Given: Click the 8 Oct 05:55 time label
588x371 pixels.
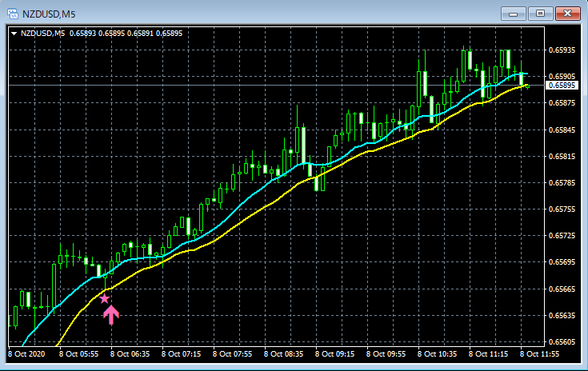Looking at the screenshot, I should pyautogui.click(x=78, y=353).
